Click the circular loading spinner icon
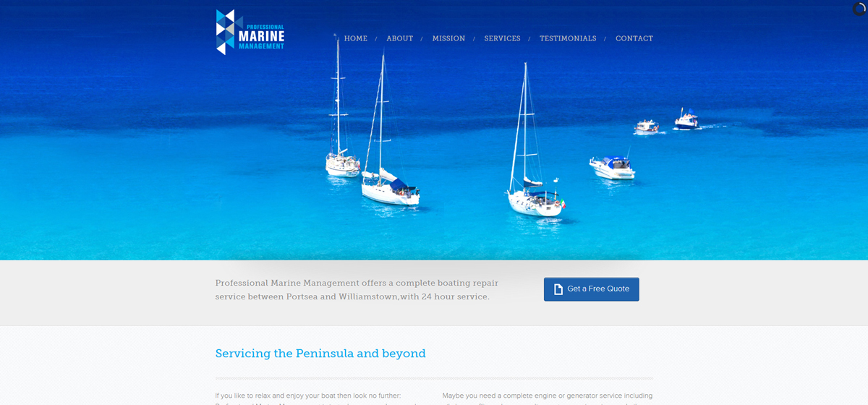868x405 pixels. point(859,9)
